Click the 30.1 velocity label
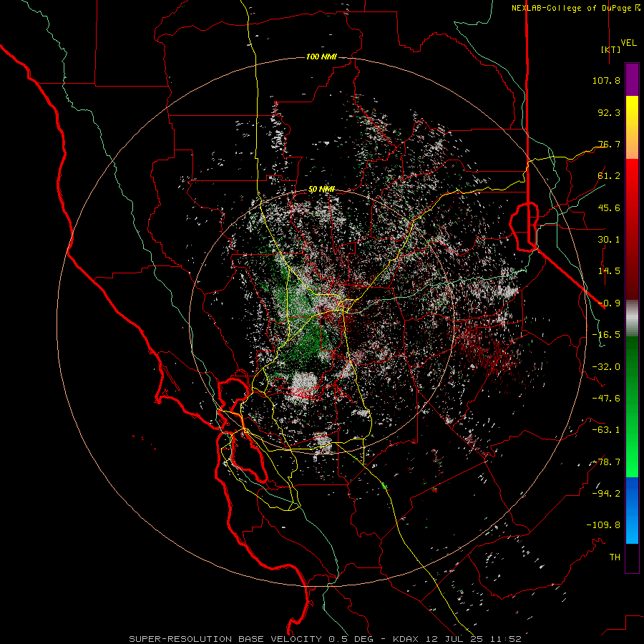This screenshot has height=644, width=644. (609, 240)
